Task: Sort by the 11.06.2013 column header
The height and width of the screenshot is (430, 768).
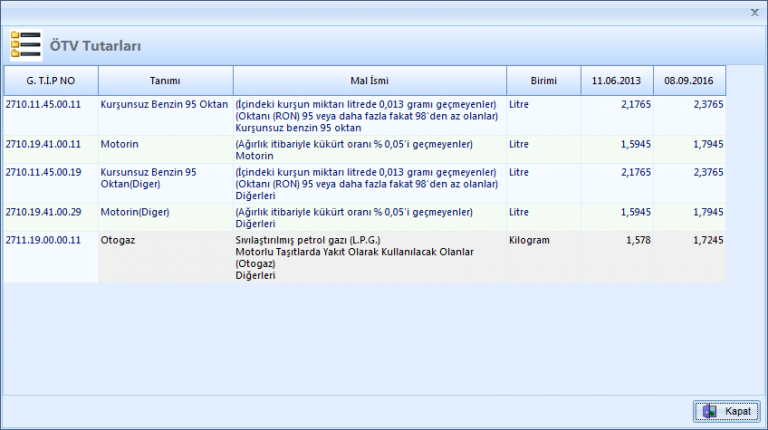Action: 616,80
